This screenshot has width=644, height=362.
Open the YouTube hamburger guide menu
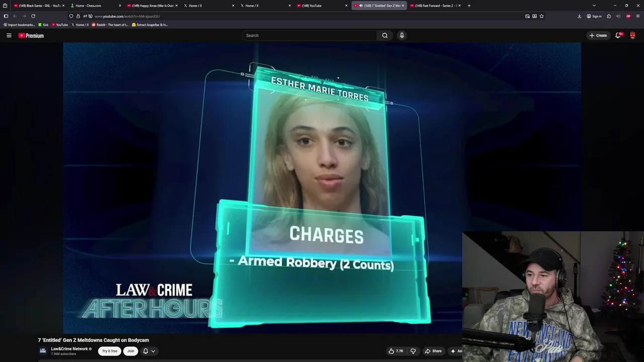click(9, 36)
